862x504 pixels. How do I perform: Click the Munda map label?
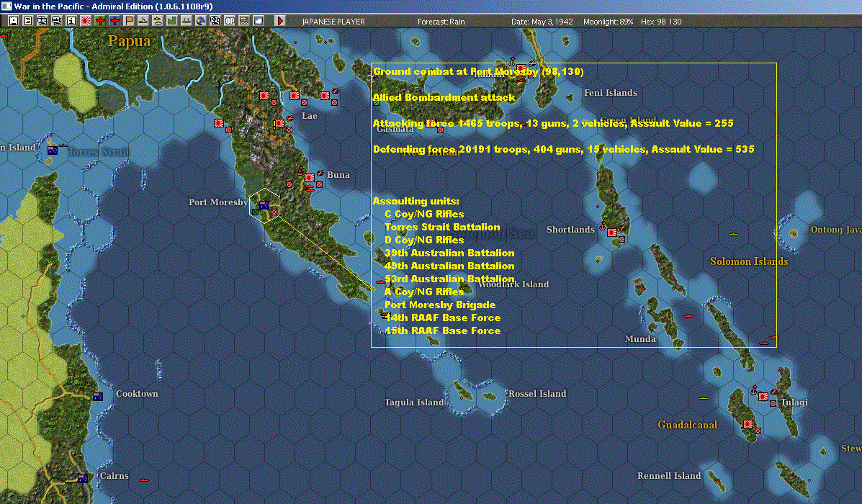[640, 338]
